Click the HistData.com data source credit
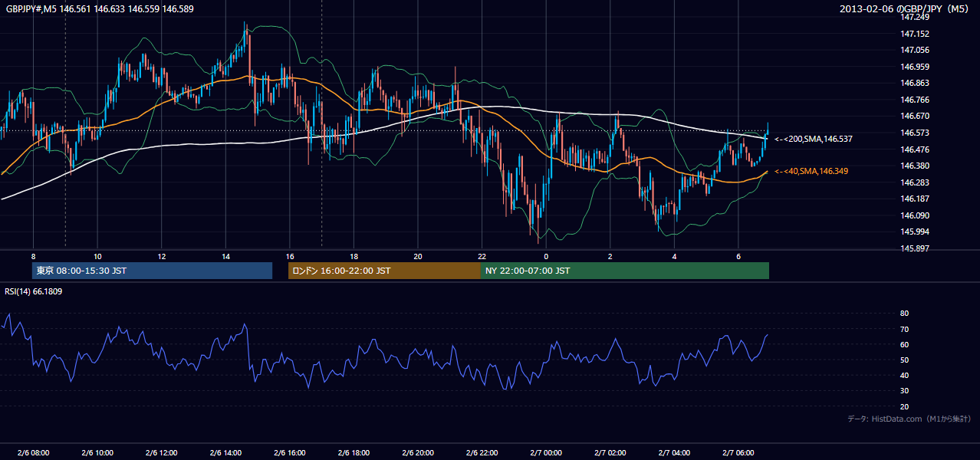The height and width of the screenshot is (460, 980). [909, 419]
